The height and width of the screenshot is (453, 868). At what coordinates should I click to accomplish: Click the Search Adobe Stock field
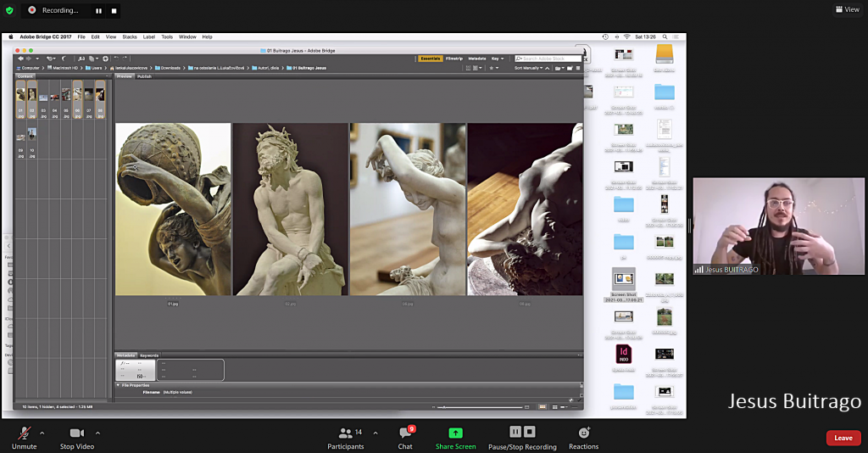pos(548,59)
